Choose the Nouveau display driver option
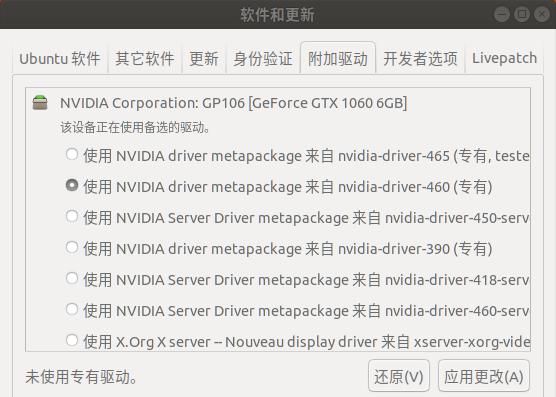Viewport: 556px width, 397px height. tap(72, 340)
